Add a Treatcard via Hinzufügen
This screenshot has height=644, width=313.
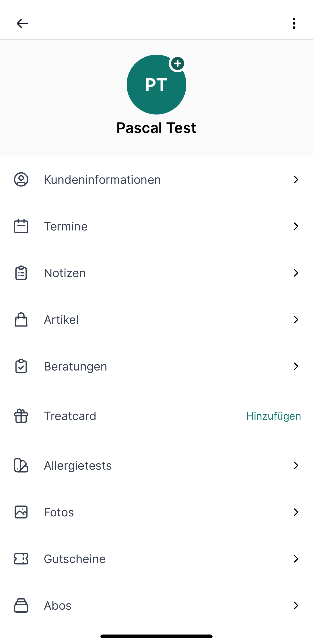[x=273, y=416]
